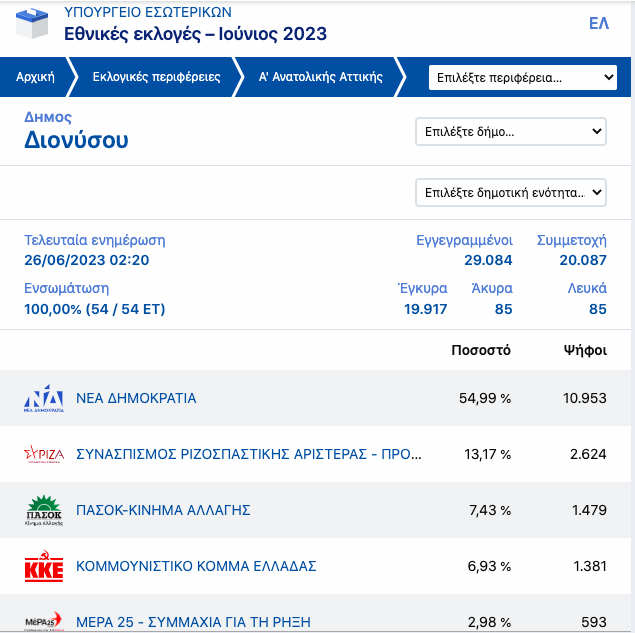Screen dimensions: 635x633
Task: Click the Λευκά label
Action: pyautogui.click(x=587, y=288)
